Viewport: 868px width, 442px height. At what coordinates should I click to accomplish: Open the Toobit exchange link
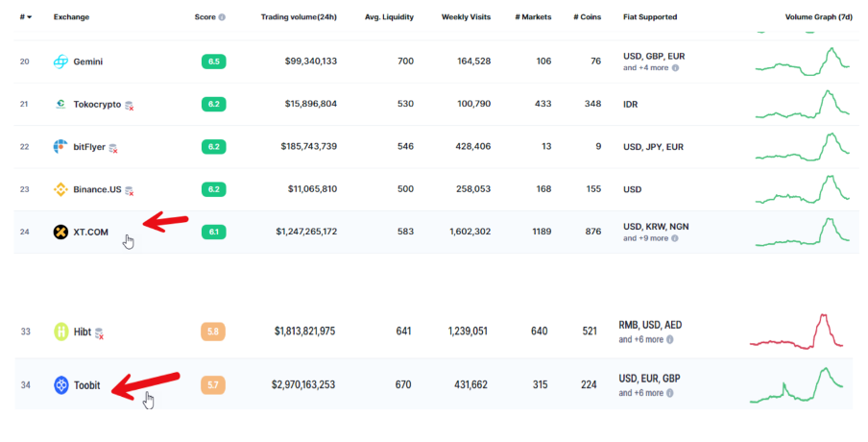87,385
